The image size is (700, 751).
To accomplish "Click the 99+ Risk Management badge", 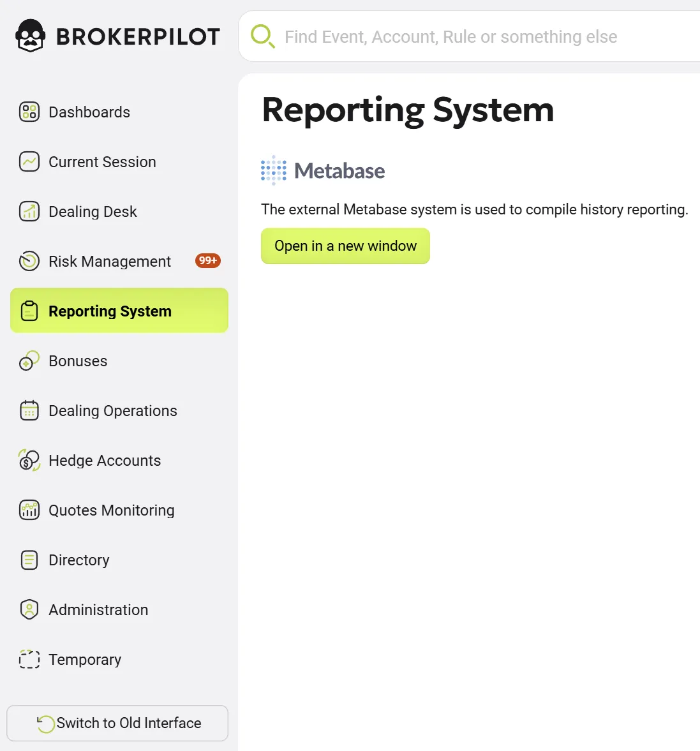I will [207, 260].
